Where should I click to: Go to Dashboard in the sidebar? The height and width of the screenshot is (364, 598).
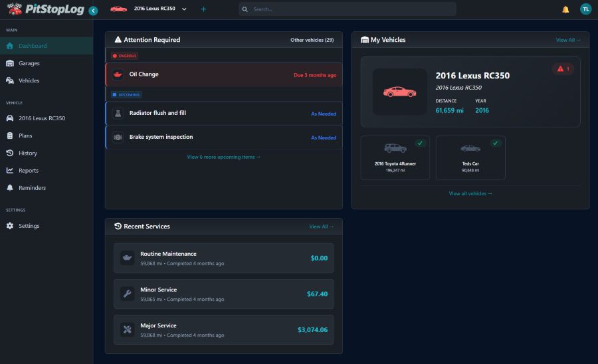(47, 46)
